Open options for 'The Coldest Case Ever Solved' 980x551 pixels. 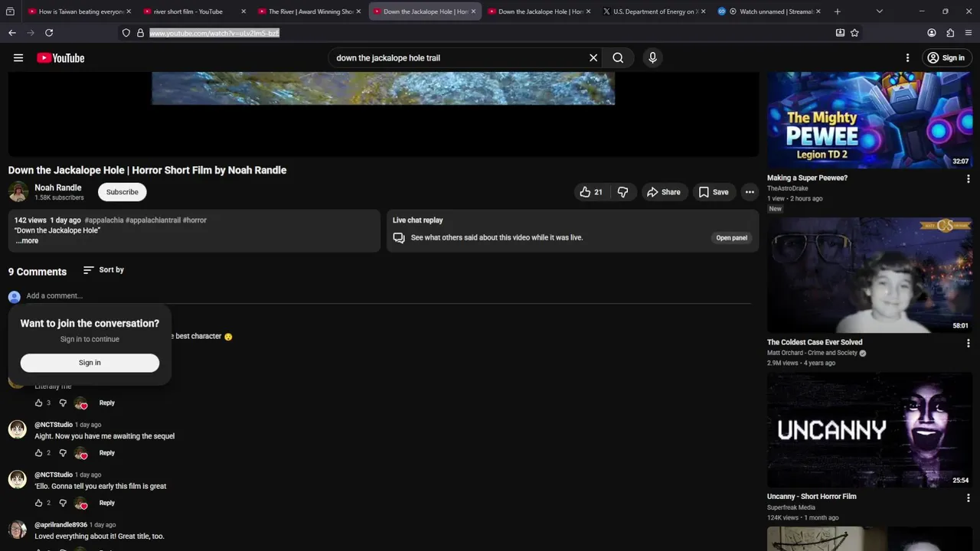[x=968, y=343]
